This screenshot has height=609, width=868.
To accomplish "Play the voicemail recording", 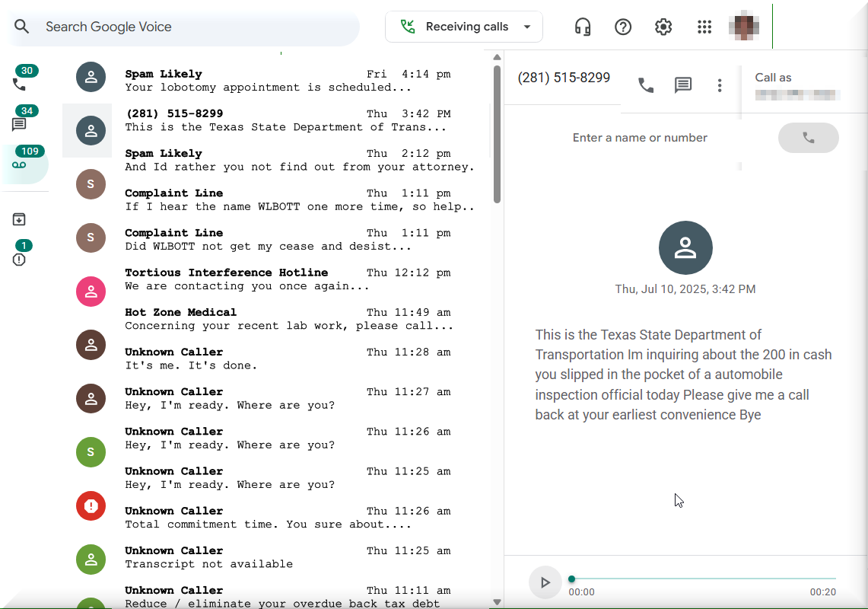I will 545,582.
